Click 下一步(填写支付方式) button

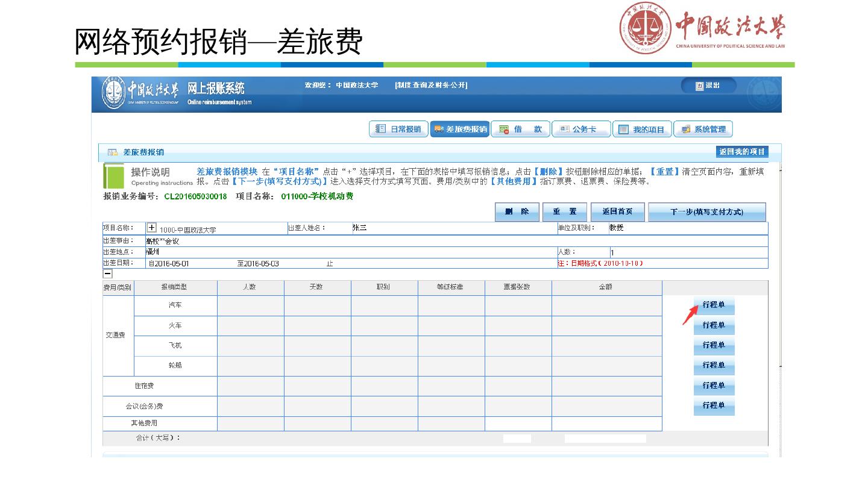(x=706, y=212)
